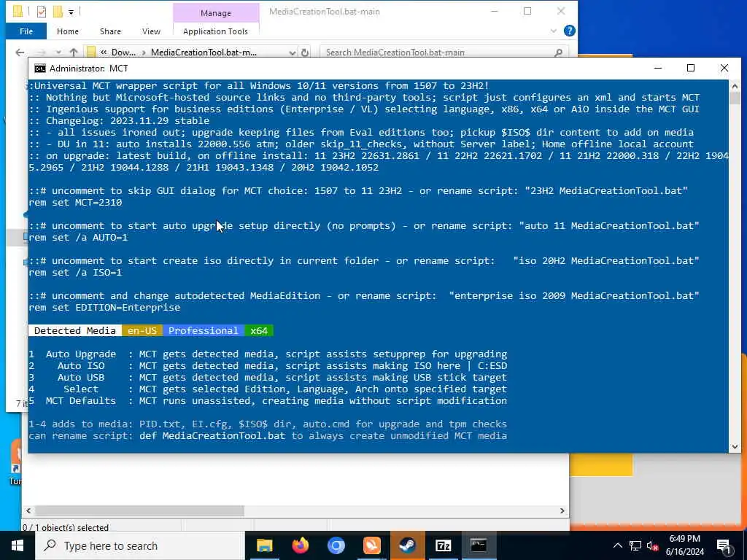
Task: Open the Application Tools tab
Action: point(215,31)
